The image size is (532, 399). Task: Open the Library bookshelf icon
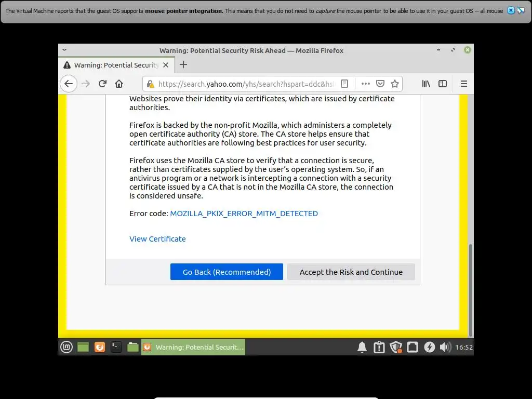426,84
